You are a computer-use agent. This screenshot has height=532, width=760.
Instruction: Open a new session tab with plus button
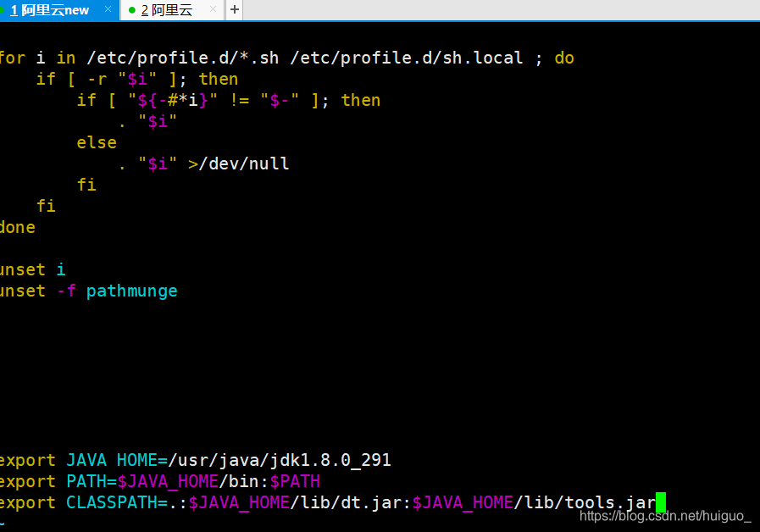[235, 9]
